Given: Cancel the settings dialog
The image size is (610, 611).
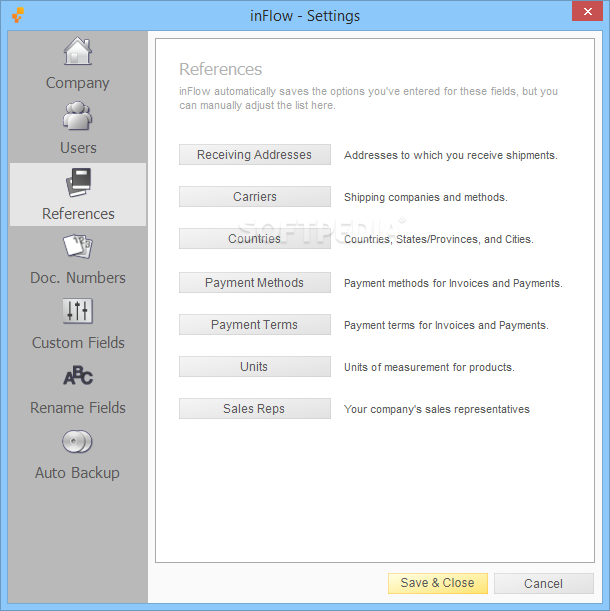Looking at the screenshot, I should (x=544, y=583).
